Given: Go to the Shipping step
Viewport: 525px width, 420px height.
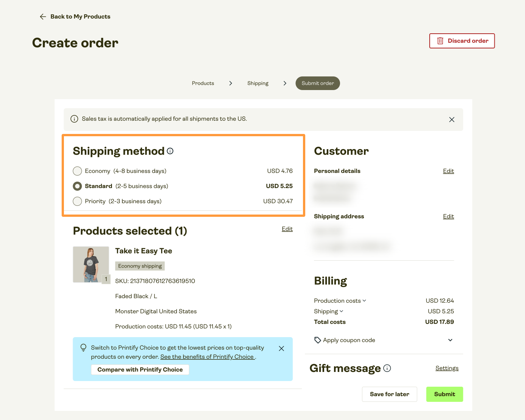Looking at the screenshot, I should coord(258,83).
